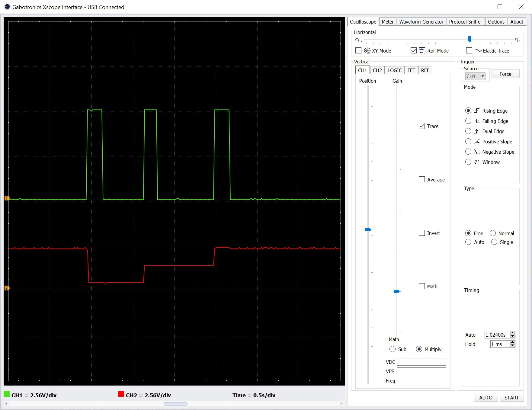Click the Elastic Trace wave icon
This screenshot has width=532, height=410.
click(478, 51)
